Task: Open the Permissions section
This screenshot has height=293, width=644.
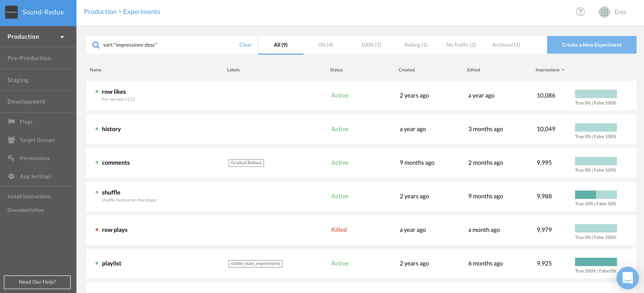Action: tap(35, 158)
